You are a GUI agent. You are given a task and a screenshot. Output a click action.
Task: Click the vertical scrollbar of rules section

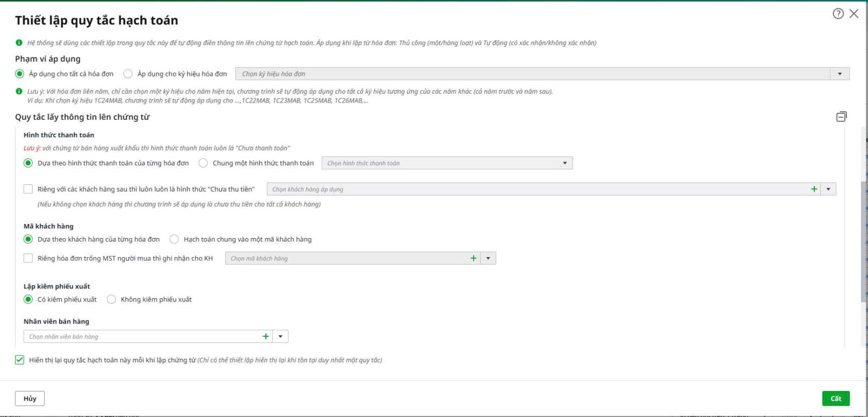coord(863,241)
